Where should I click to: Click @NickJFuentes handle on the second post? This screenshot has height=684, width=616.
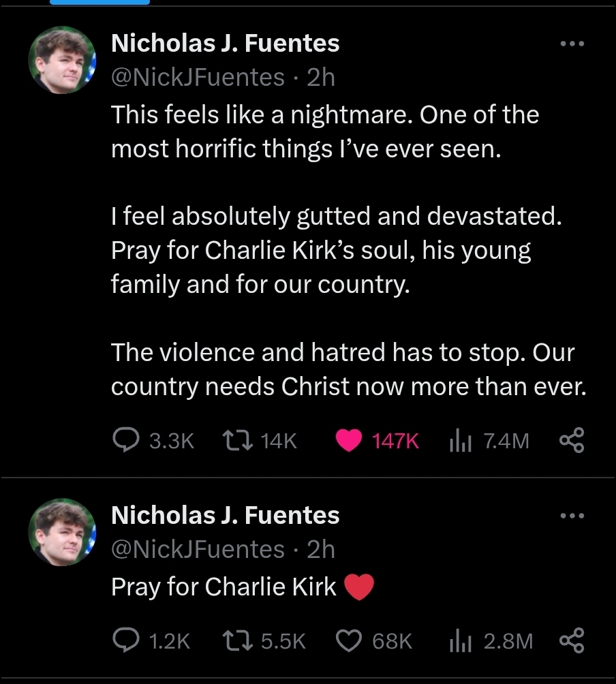pyautogui.click(x=198, y=549)
